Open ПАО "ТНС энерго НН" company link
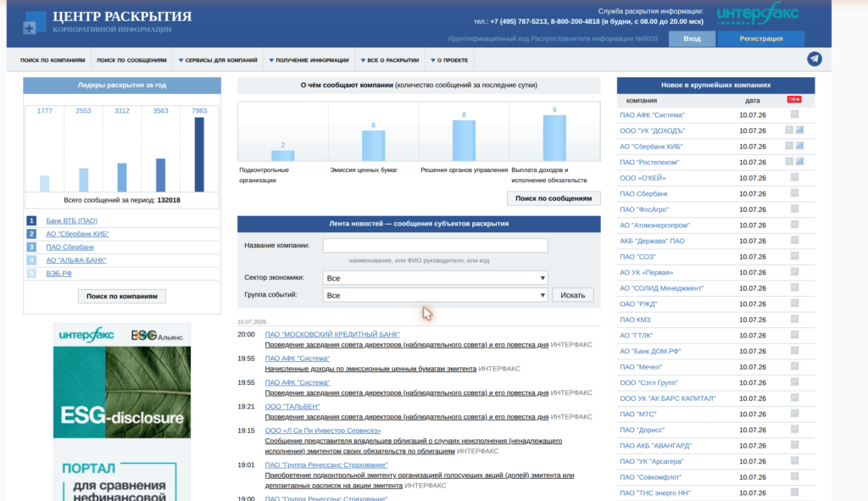Viewport: 868px width, 501px height. point(655,493)
